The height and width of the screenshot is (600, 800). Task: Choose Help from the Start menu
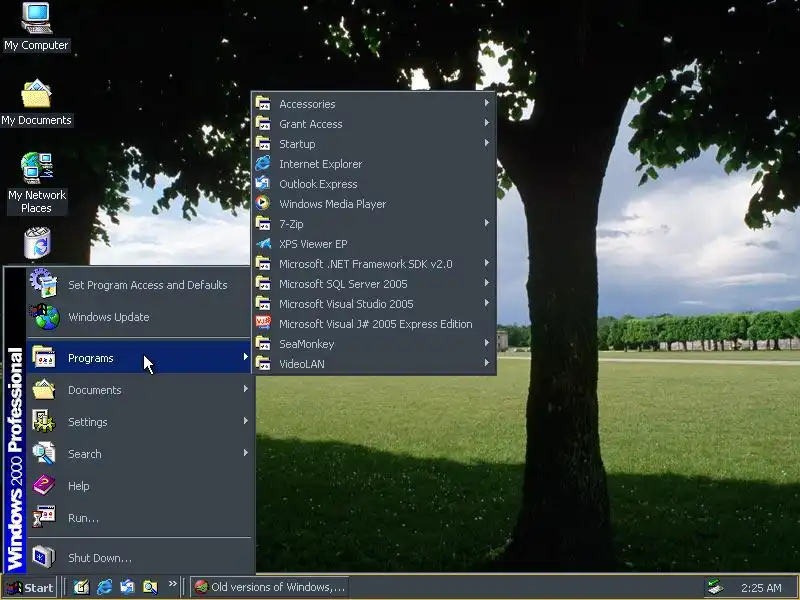point(139,486)
